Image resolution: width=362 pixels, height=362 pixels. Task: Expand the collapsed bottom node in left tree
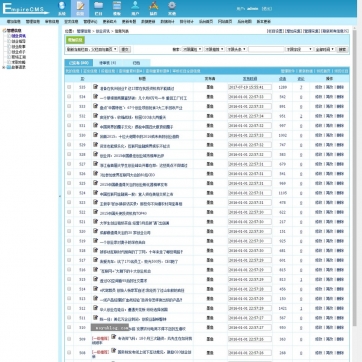tap(4, 67)
